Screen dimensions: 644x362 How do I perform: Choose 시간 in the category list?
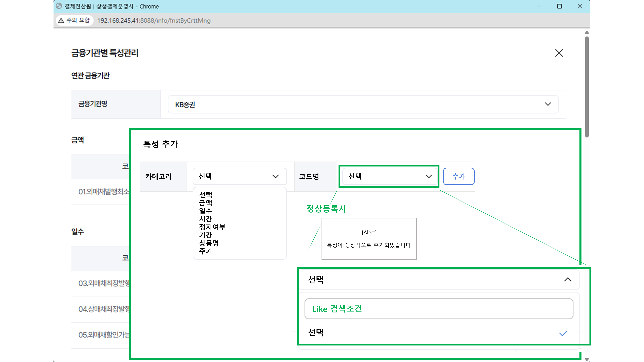click(206, 219)
